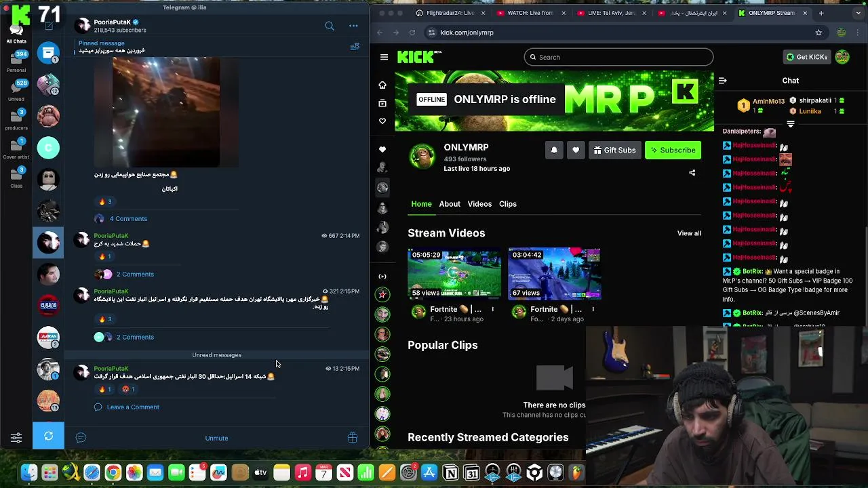Open ONLYMRP profile avatar
868x488 pixels.
422,157
